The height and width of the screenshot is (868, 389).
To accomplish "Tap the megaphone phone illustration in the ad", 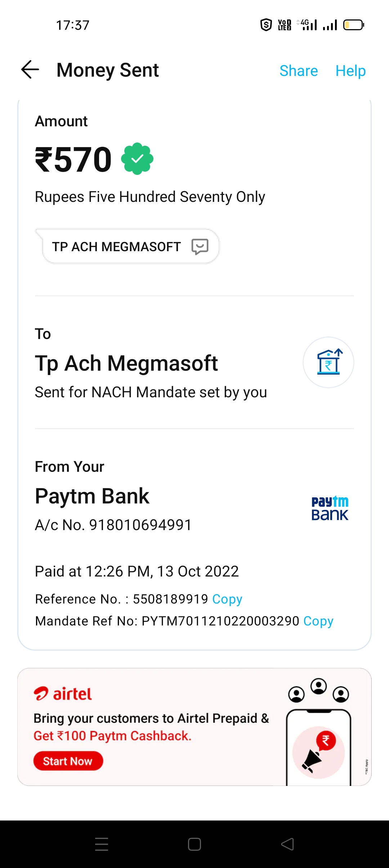I will coord(318,749).
